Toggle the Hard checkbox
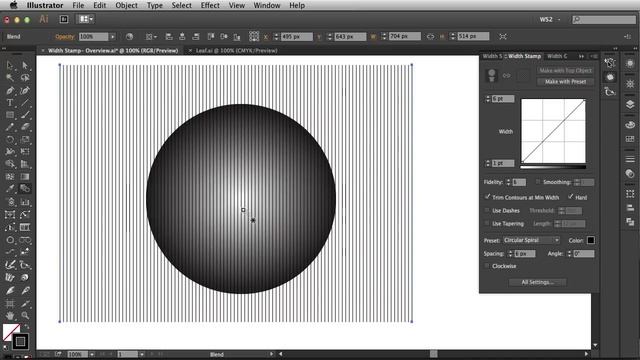Image resolution: width=640 pixels, height=360 pixels. [x=571, y=197]
